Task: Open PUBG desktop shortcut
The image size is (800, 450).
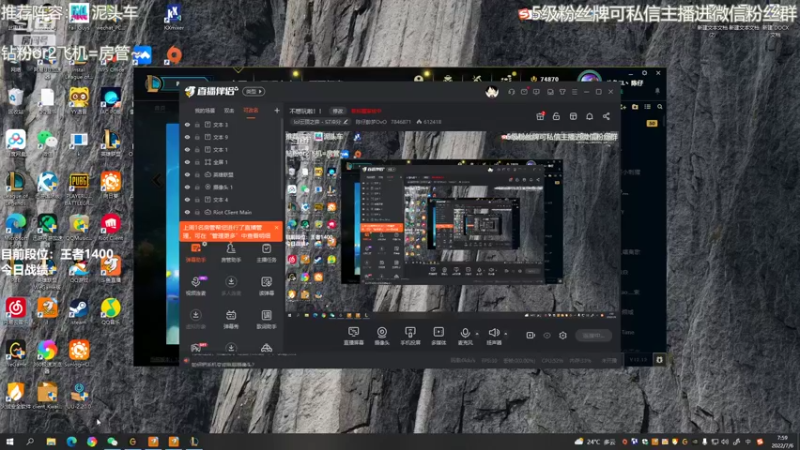Action: click(79, 188)
